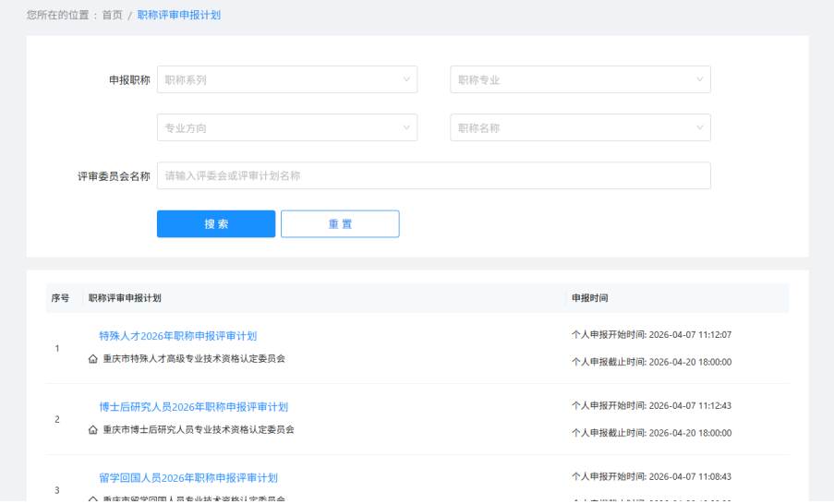Click 重庆市特殊人才高级专业技术资格认定委员会 committee name
834x504 pixels.
194,359
